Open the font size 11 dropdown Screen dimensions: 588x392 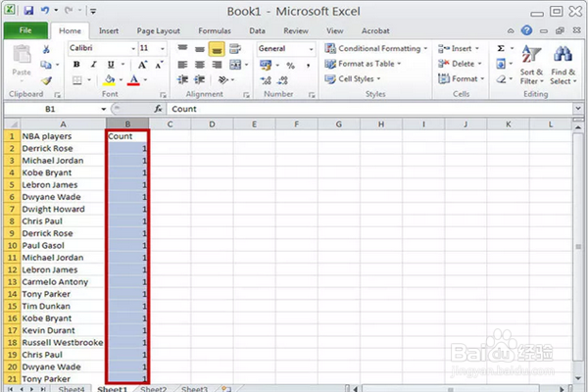point(163,48)
